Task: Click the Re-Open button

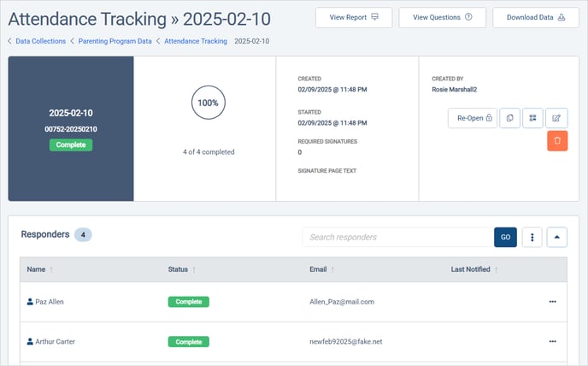Action: tap(473, 118)
